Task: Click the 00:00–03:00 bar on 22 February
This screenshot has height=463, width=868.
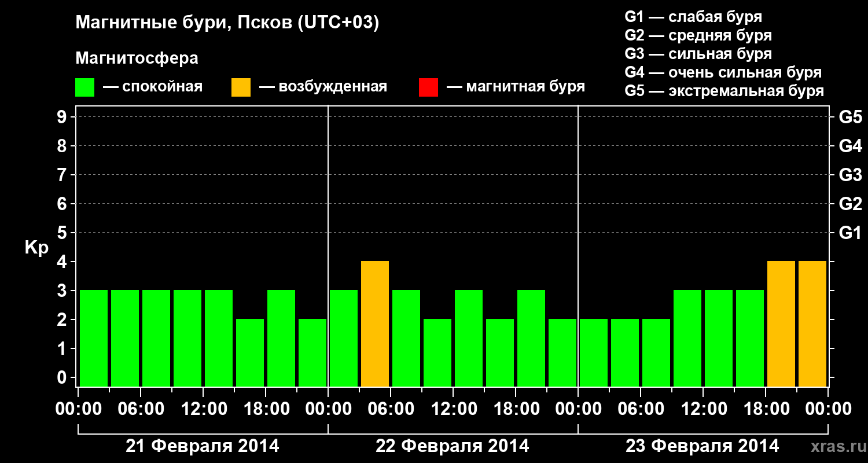Action: [x=344, y=339]
